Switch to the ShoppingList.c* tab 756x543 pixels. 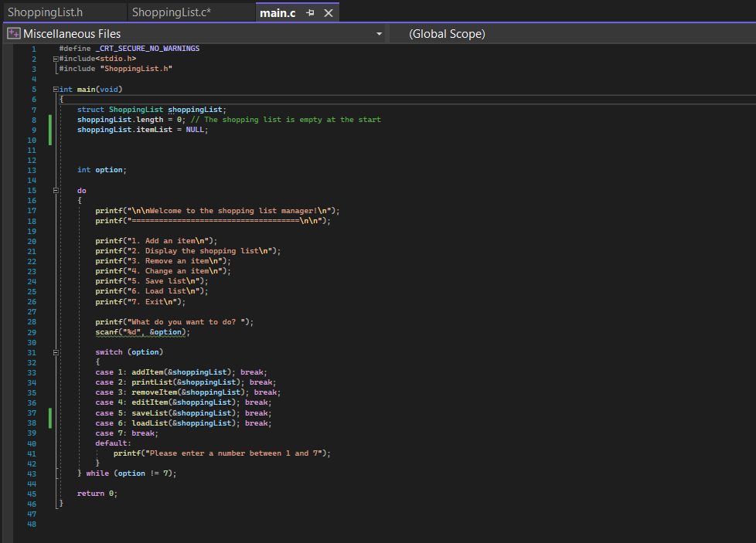tap(171, 12)
